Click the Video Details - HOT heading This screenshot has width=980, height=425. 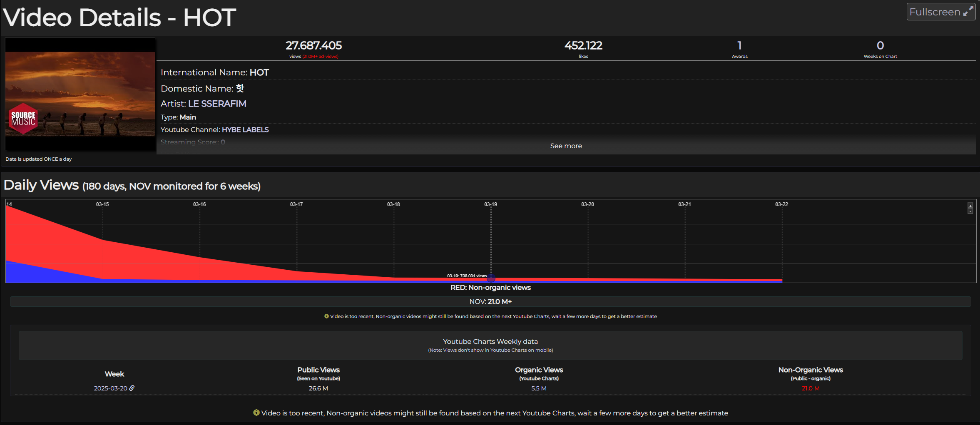(119, 17)
